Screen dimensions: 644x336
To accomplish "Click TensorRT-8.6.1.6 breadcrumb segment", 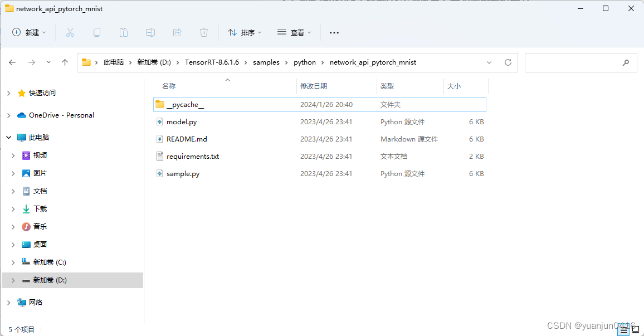I will click(x=212, y=62).
